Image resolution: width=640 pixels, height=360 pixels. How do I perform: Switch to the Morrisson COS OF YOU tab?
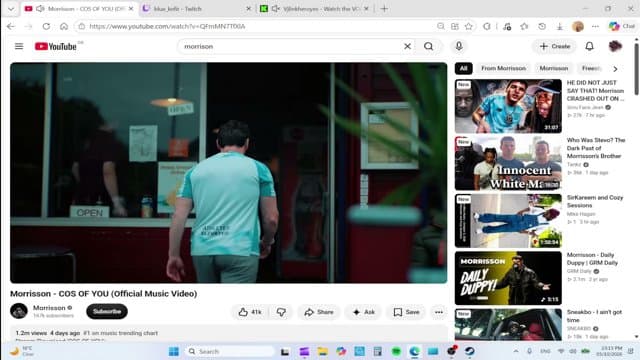(x=80, y=9)
